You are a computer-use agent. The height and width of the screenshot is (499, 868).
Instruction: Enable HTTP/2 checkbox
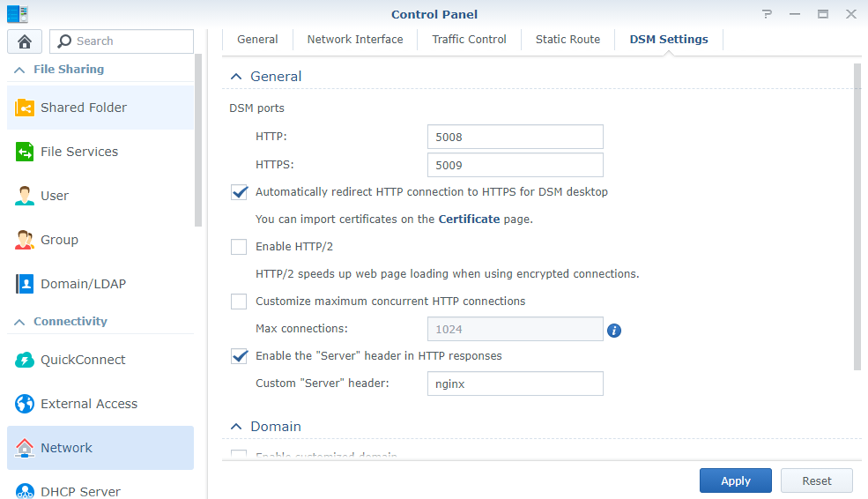point(239,247)
